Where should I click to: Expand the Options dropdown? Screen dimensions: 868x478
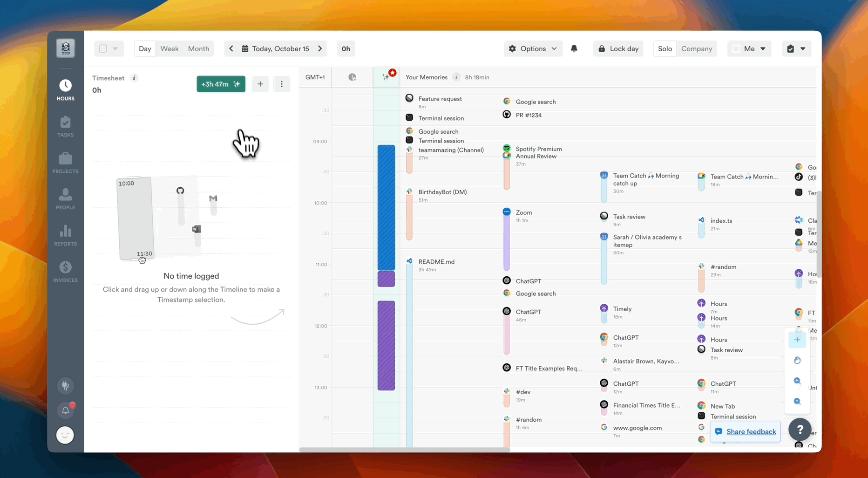[x=533, y=48]
